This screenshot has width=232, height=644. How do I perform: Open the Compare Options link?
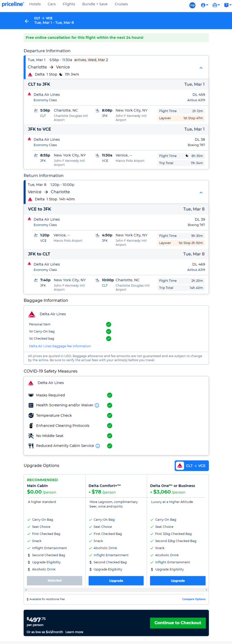pyautogui.click(x=194, y=599)
